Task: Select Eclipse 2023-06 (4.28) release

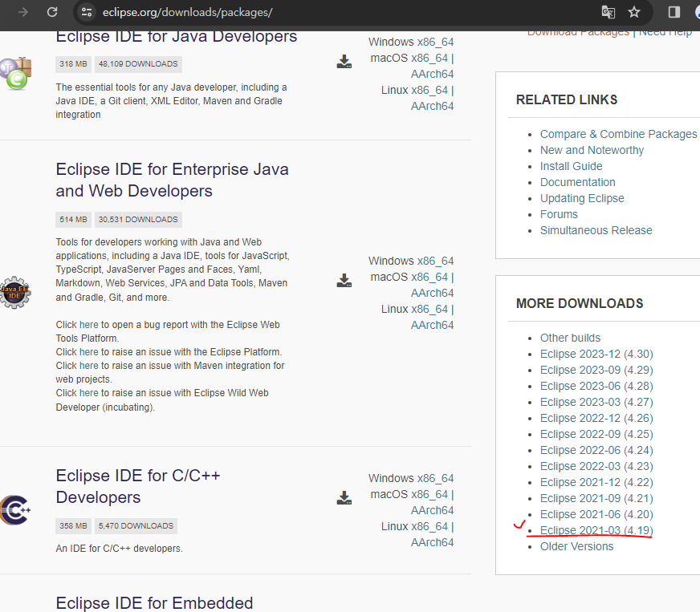Action: tap(596, 387)
